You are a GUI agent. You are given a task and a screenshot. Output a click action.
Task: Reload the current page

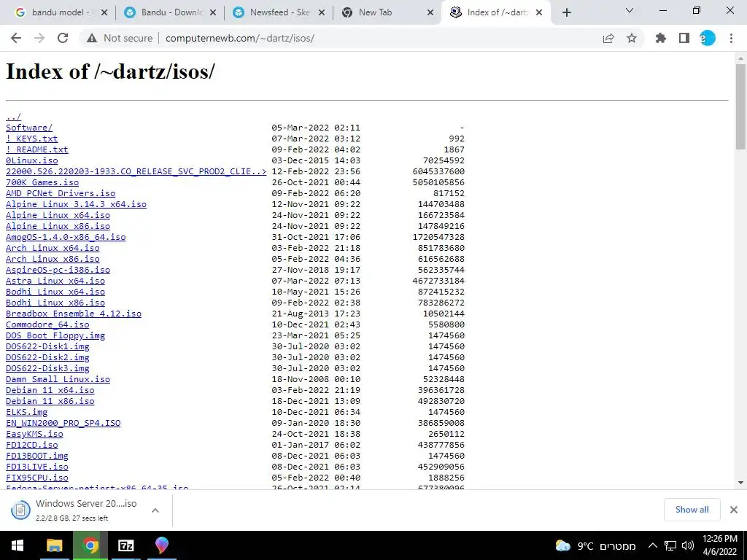[x=63, y=38]
